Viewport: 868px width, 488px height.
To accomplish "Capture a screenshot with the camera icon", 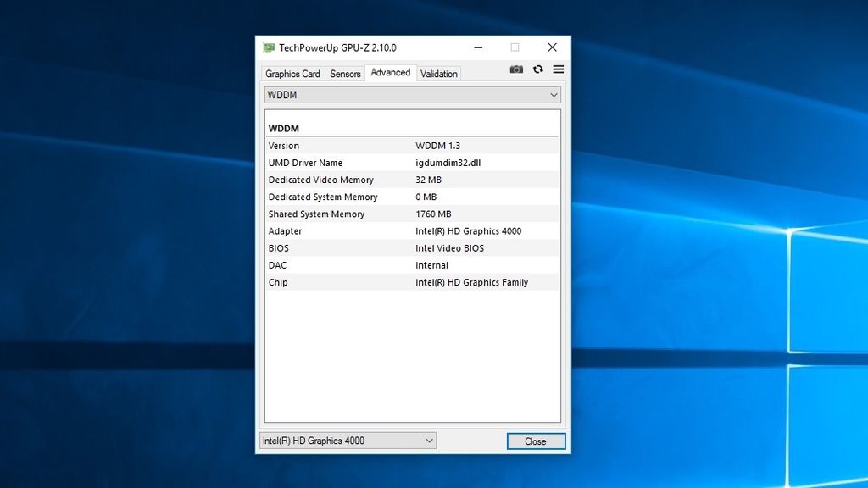I will [516, 69].
